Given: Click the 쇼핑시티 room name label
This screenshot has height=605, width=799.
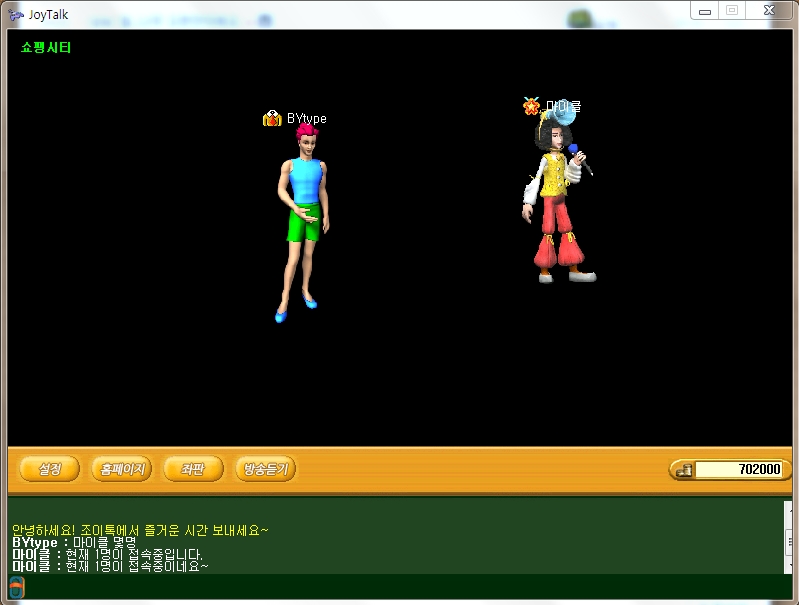Looking at the screenshot, I should coord(46,47).
